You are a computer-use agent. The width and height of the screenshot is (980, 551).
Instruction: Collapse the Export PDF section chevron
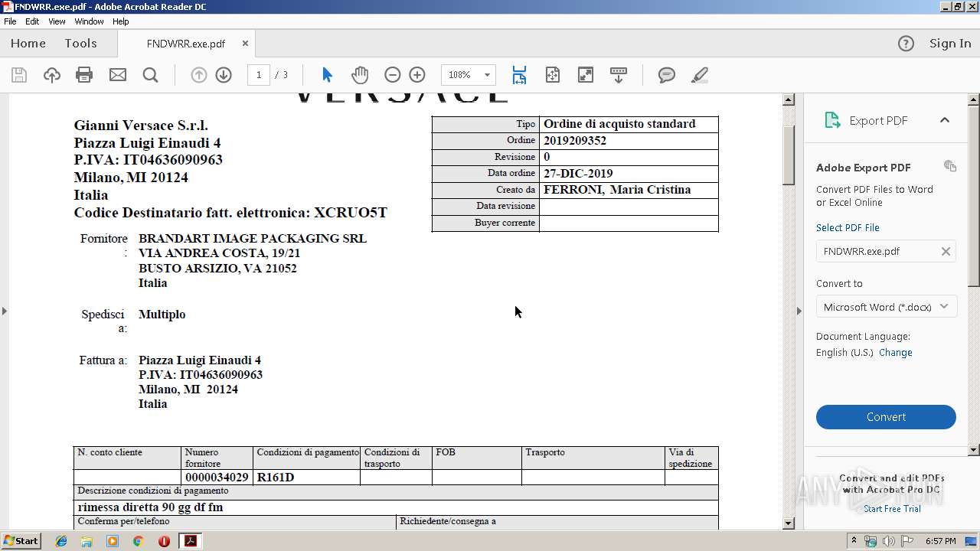click(944, 120)
